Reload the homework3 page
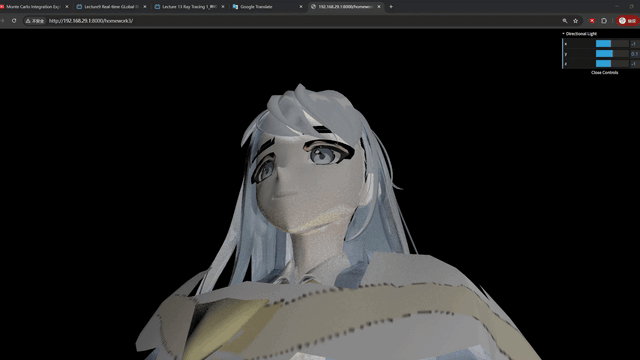The height and width of the screenshot is (360, 640). 14,20
